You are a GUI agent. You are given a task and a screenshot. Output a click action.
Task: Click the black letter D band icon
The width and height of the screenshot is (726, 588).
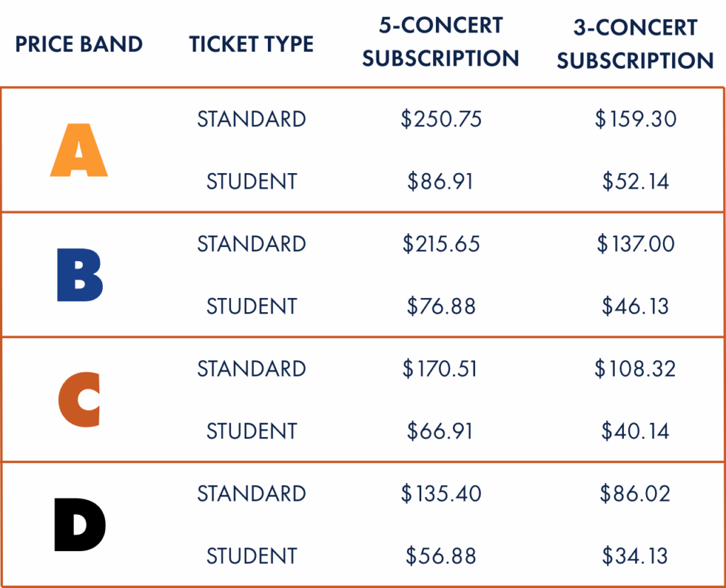tap(79, 525)
